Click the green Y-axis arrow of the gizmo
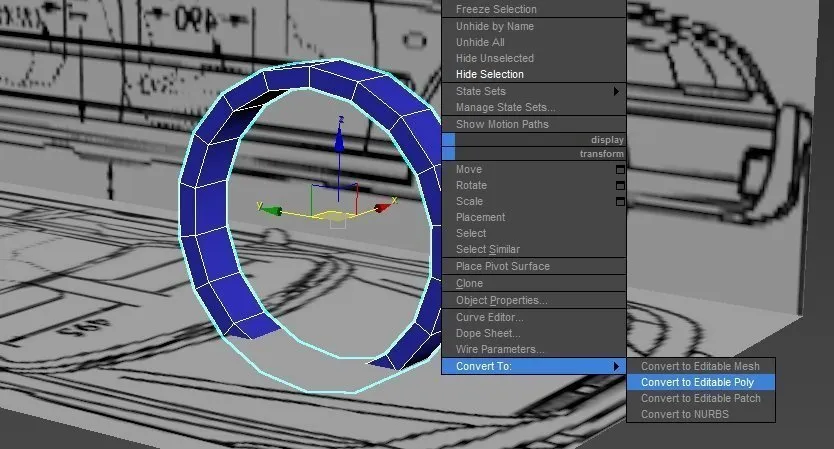Viewport: 834px width, 449px height. tap(267, 208)
